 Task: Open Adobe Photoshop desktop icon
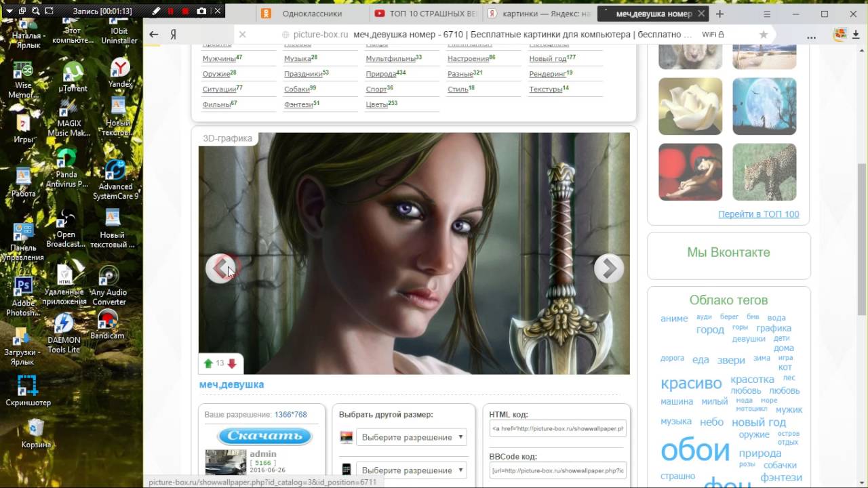click(23, 297)
